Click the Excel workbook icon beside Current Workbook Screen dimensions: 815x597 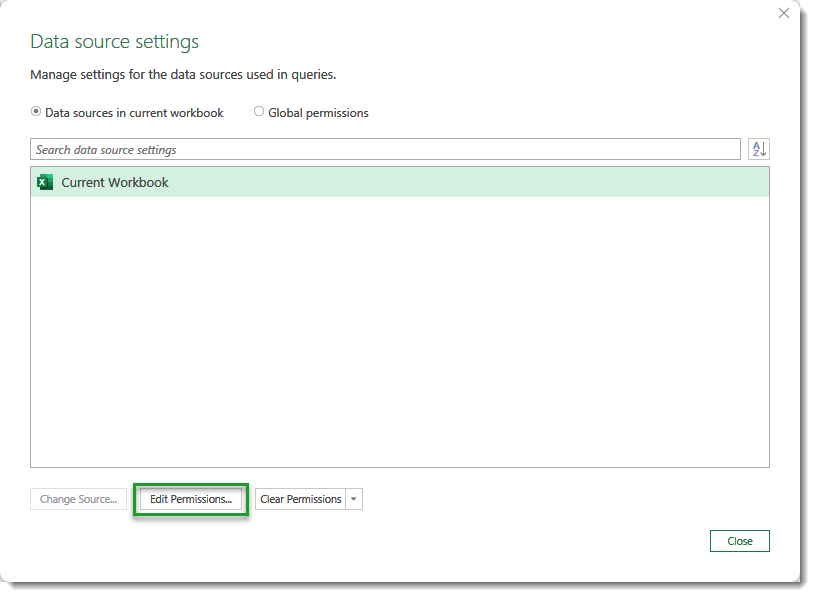[44, 182]
